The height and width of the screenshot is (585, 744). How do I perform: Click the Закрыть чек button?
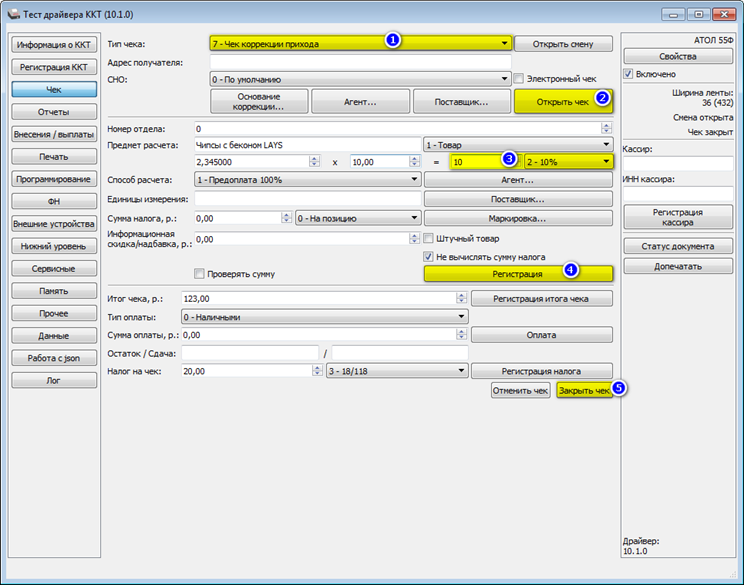(584, 390)
